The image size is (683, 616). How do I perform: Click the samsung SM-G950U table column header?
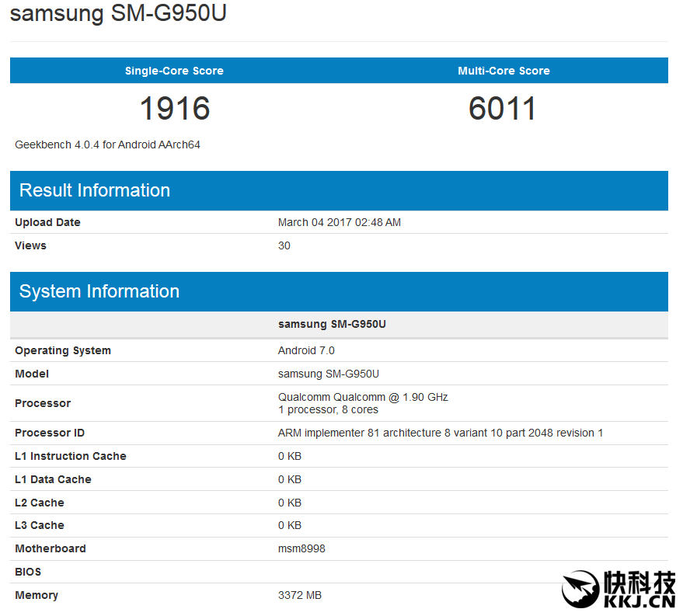(332, 324)
